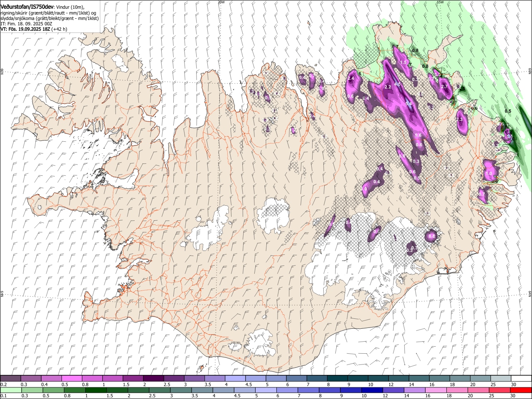This screenshot has width=532, height=399.
Task: Select bottom legend swatch between 10 and 12
Action: [372, 390]
